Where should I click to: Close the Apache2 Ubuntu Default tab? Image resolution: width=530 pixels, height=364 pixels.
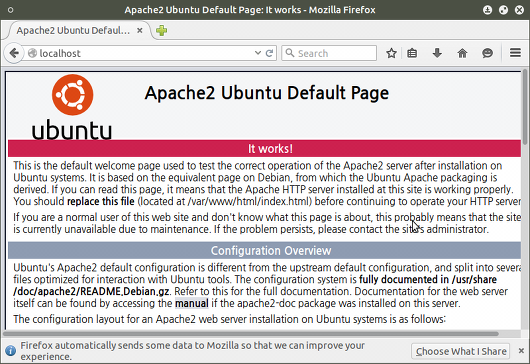point(140,30)
